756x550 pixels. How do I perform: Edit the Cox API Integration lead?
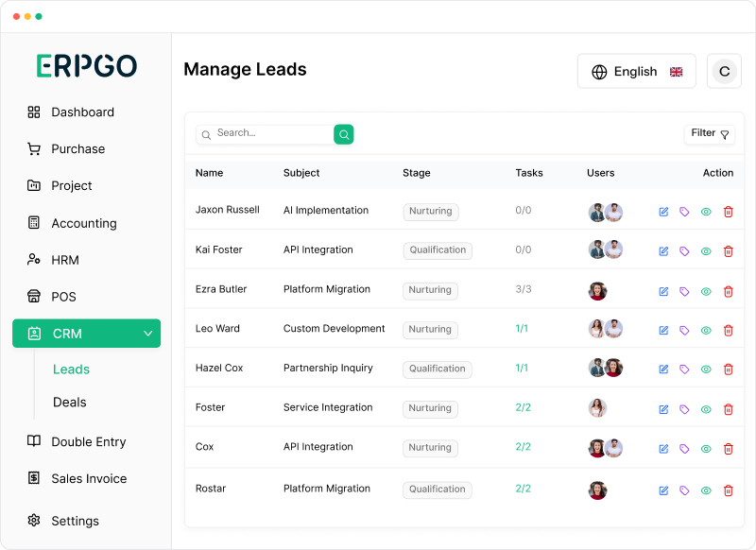point(663,449)
